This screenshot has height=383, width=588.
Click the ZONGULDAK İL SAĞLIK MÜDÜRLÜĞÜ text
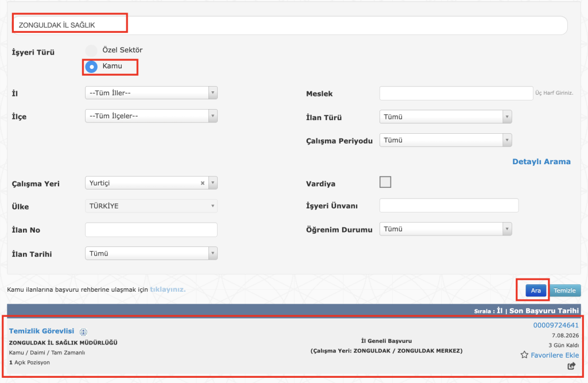(63, 342)
